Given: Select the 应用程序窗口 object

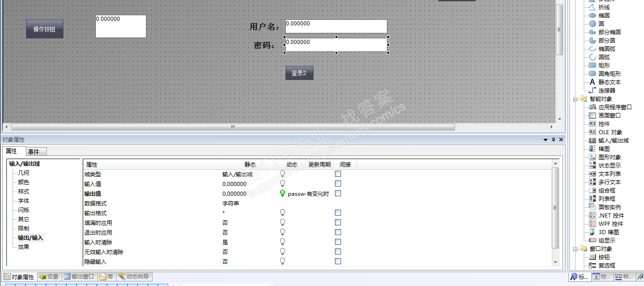Looking at the screenshot, I should [x=615, y=107].
